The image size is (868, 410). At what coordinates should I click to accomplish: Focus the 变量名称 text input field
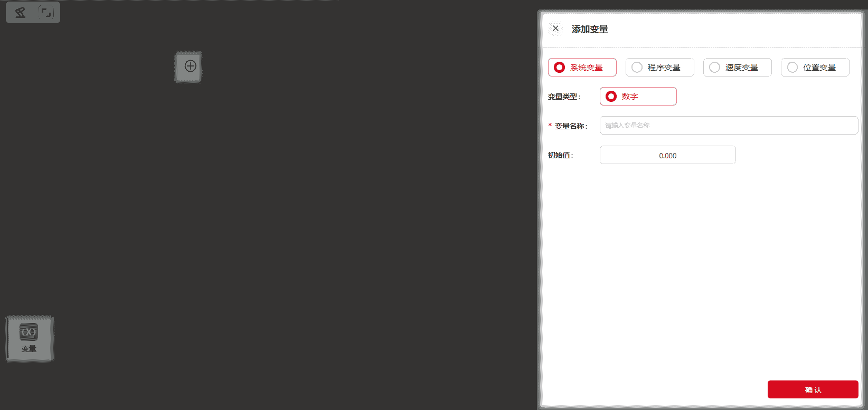coord(729,126)
